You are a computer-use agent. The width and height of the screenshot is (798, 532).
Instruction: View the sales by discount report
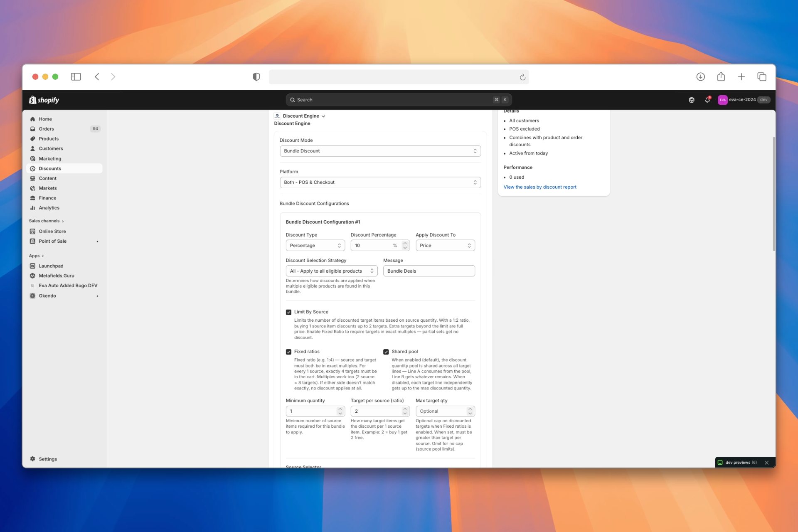tap(539, 187)
